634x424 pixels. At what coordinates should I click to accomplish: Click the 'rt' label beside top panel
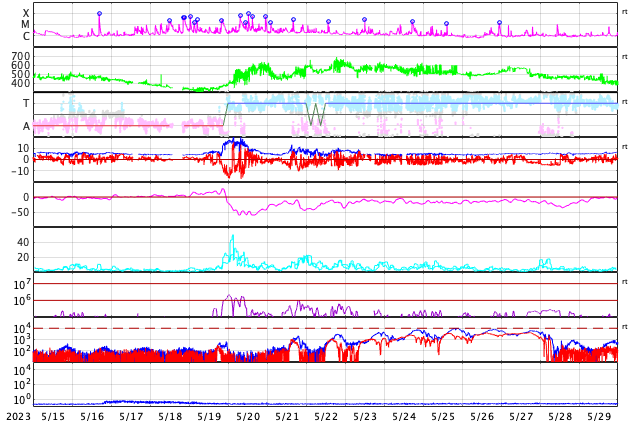tap(624, 11)
